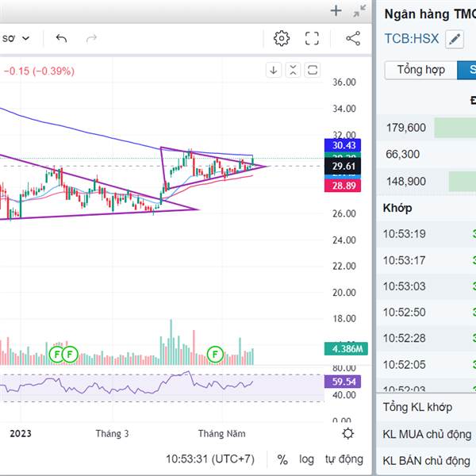Edit the TCB:HSX symbol with pencil icon
Viewport: 476px width, 476px height.
coord(455,38)
